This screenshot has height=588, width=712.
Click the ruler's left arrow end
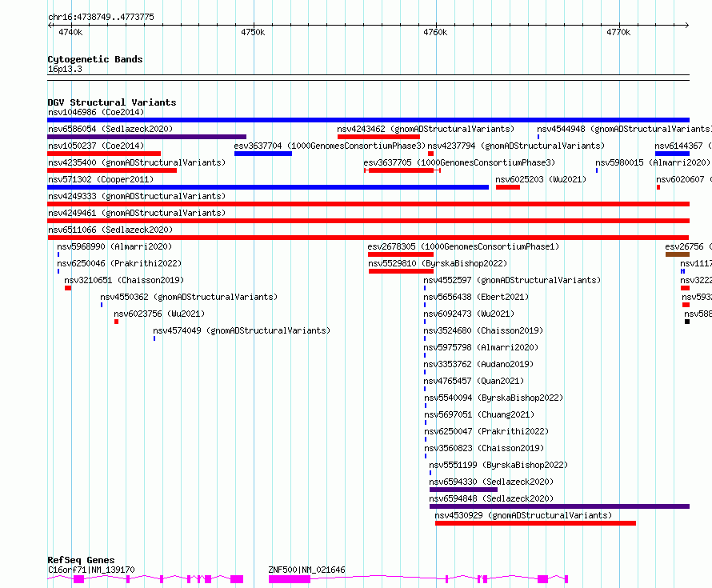(x=50, y=26)
